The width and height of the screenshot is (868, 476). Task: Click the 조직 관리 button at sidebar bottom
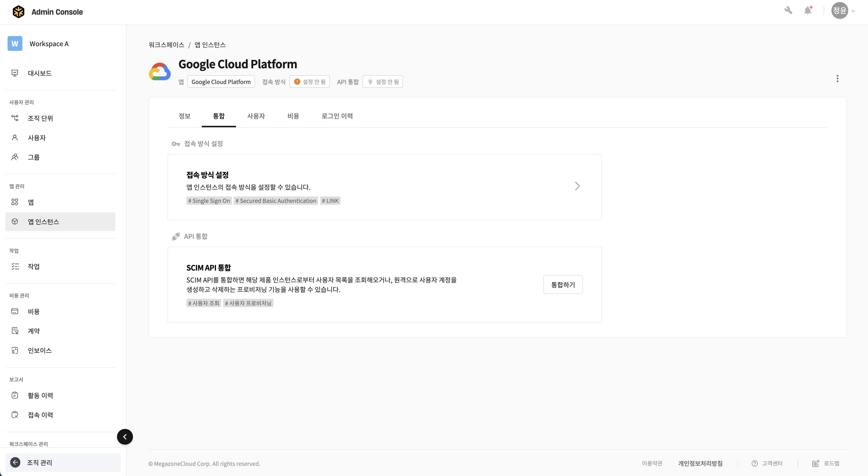63,463
